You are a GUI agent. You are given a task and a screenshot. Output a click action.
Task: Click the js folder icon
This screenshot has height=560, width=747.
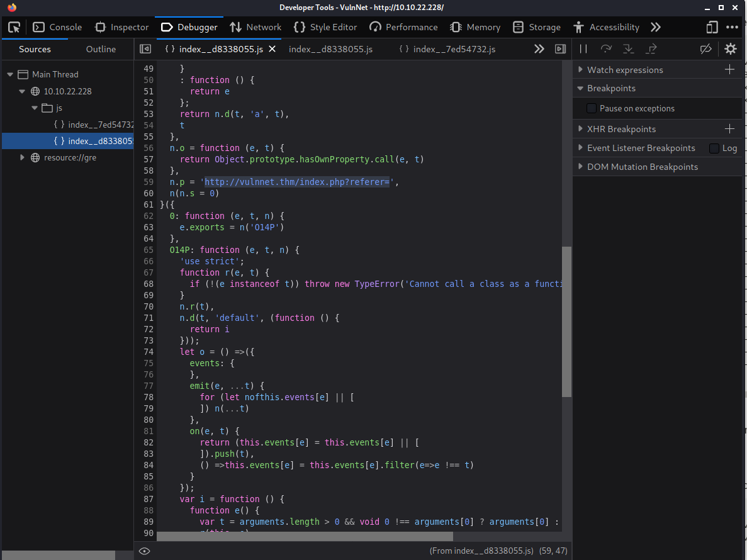click(47, 108)
